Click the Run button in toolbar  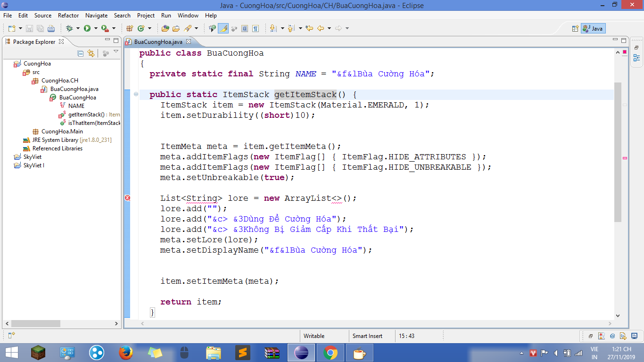[x=87, y=28]
